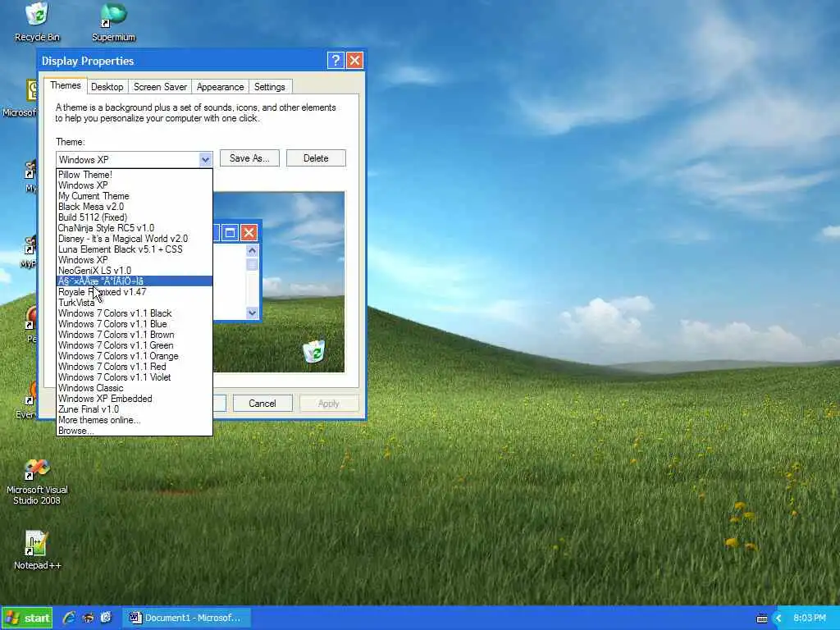Expand hidden tray icons with the arrow
840x630 pixels.
pyautogui.click(x=778, y=619)
